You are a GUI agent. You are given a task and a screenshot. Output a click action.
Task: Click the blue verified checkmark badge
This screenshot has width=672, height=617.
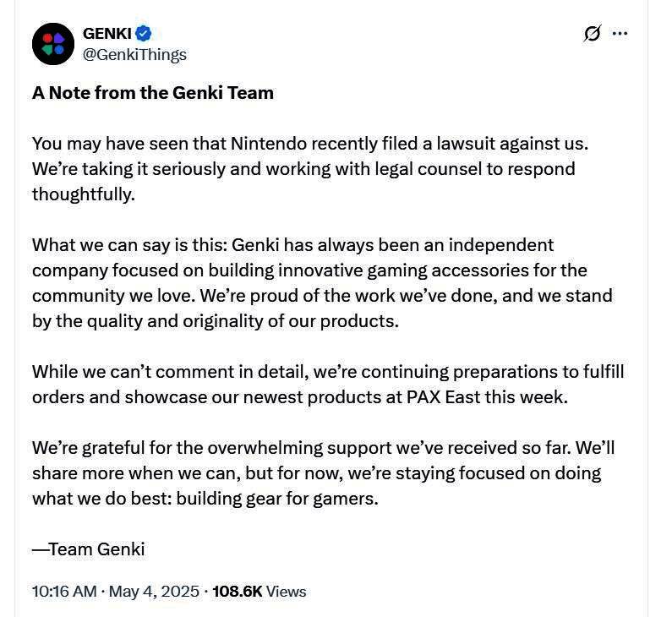point(144,34)
